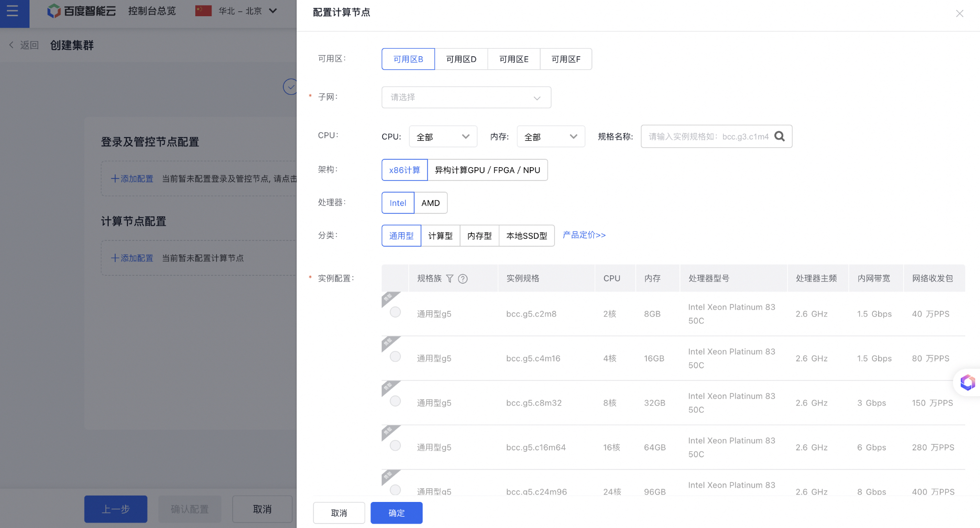This screenshot has width=980, height=528.
Task: Select 计算型 category
Action: point(440,236)
